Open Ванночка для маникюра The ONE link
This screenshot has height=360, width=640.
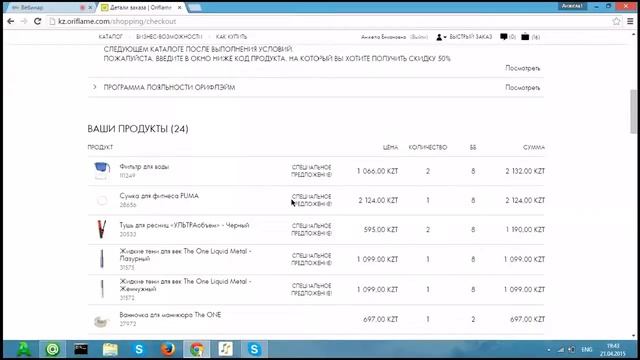point(170,315)
